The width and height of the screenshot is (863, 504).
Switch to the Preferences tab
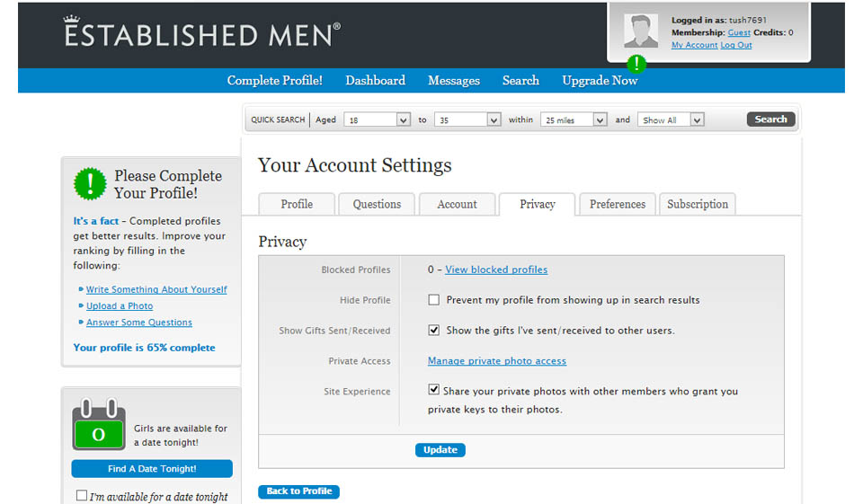tap(618, 204)
